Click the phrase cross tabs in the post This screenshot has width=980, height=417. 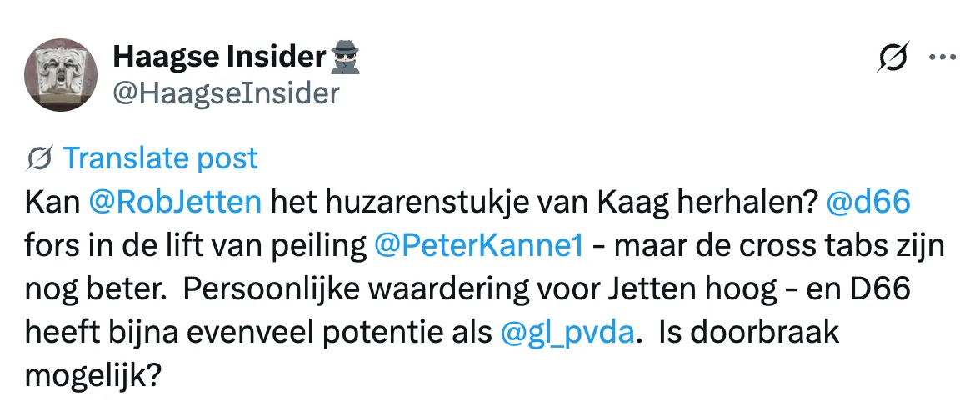coord(771,246)
